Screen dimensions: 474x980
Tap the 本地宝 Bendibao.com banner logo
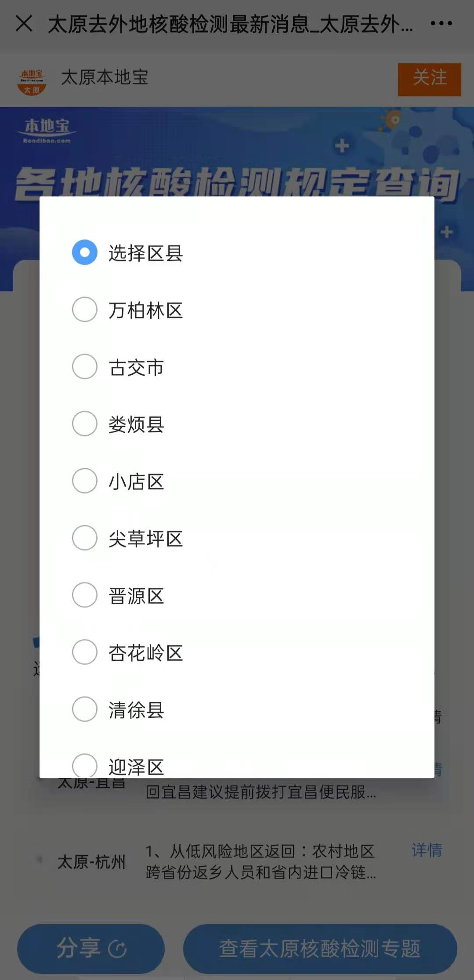(x=47, y=130)
